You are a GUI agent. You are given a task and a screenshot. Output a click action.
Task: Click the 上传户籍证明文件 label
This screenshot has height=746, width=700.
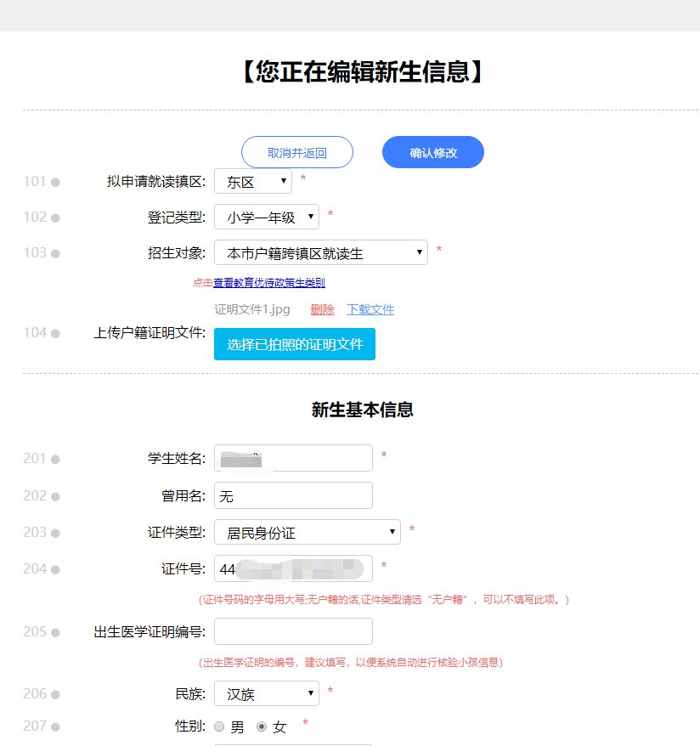pyautogui.click(x=150, y=332)
